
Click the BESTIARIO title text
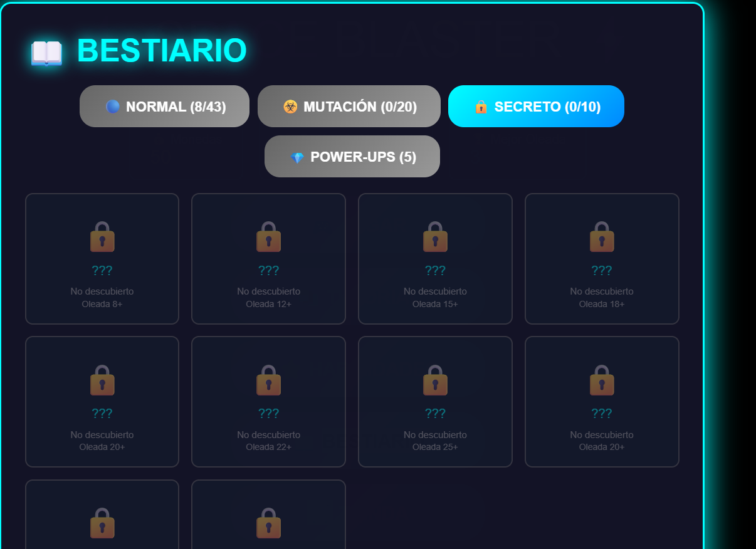(162, 50)
